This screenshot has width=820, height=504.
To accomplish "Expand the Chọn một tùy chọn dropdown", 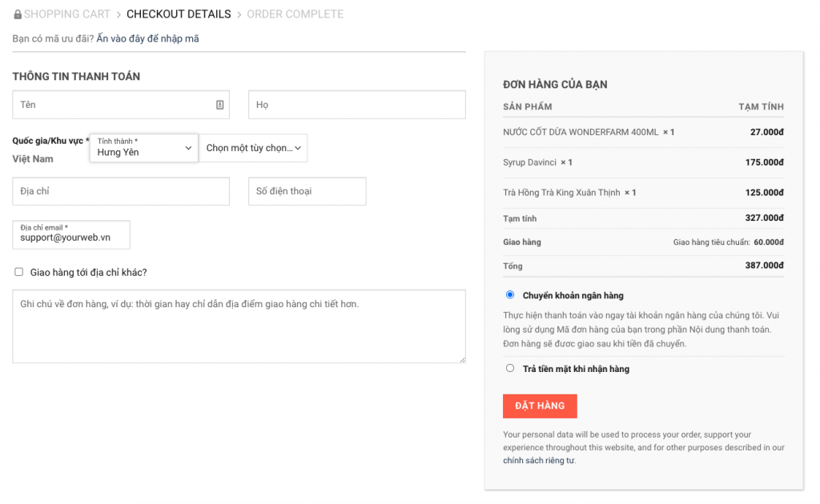I will pyautogui.click(x=253, y=148).
